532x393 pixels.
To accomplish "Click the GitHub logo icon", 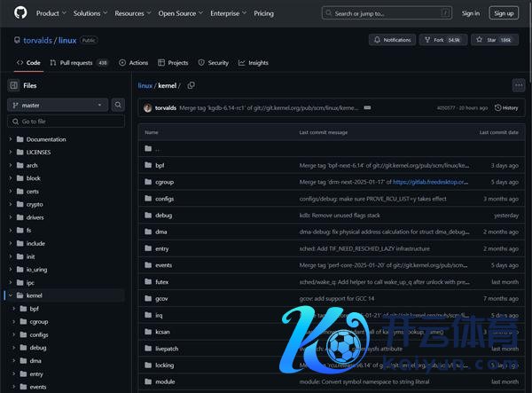I will pyautogui.click(x=20, y=13).
